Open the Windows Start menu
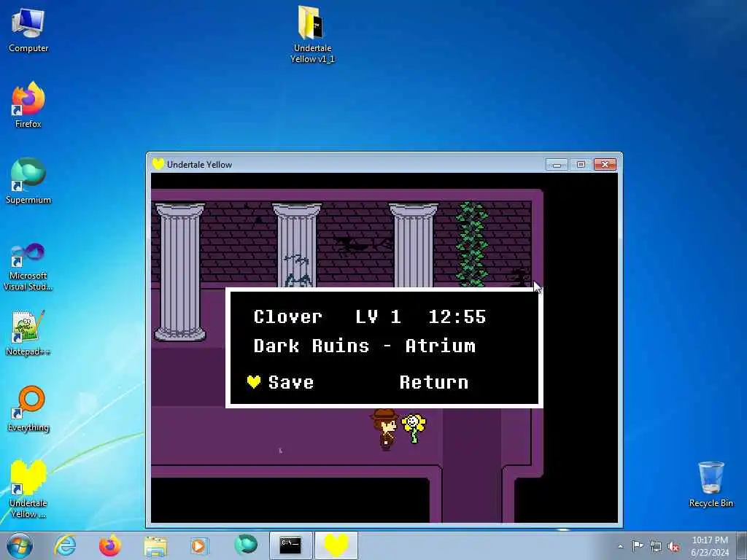Image resolution: width=747 pixels, height=560 pixels. point(20,545)
